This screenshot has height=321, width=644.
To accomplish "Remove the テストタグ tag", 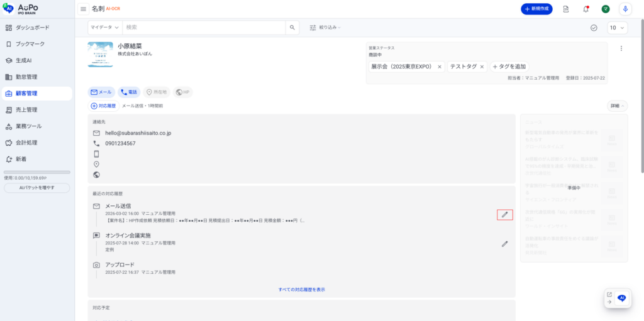I will point(482,67).
